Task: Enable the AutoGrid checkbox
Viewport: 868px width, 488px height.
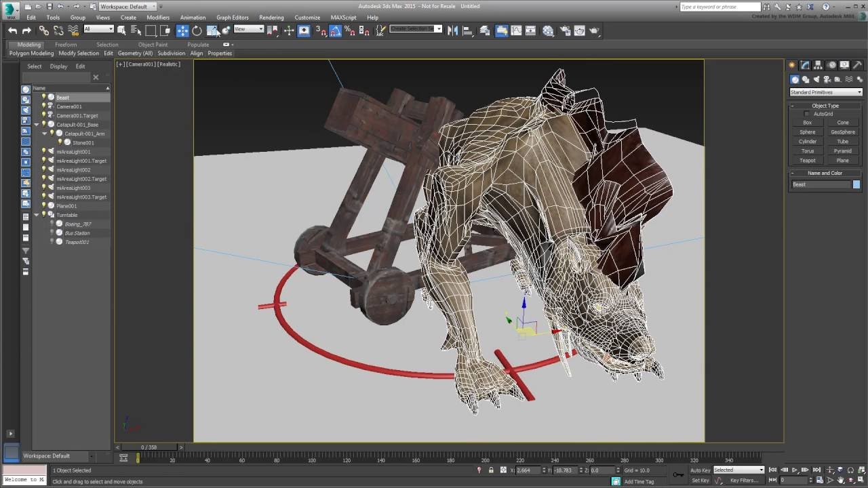Action: (x=807, y=114)
